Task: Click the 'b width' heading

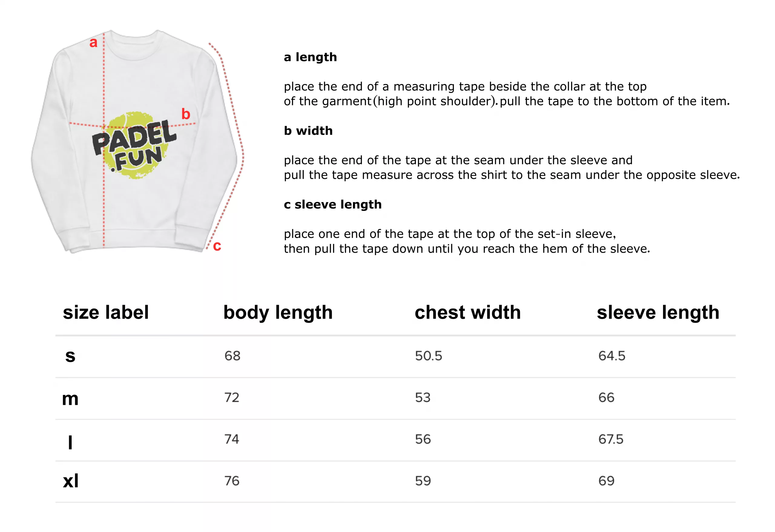Action: [308, 131]
